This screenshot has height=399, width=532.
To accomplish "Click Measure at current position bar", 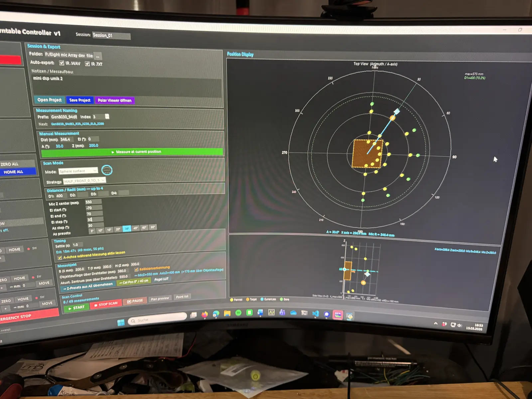I will pos(132,152).
